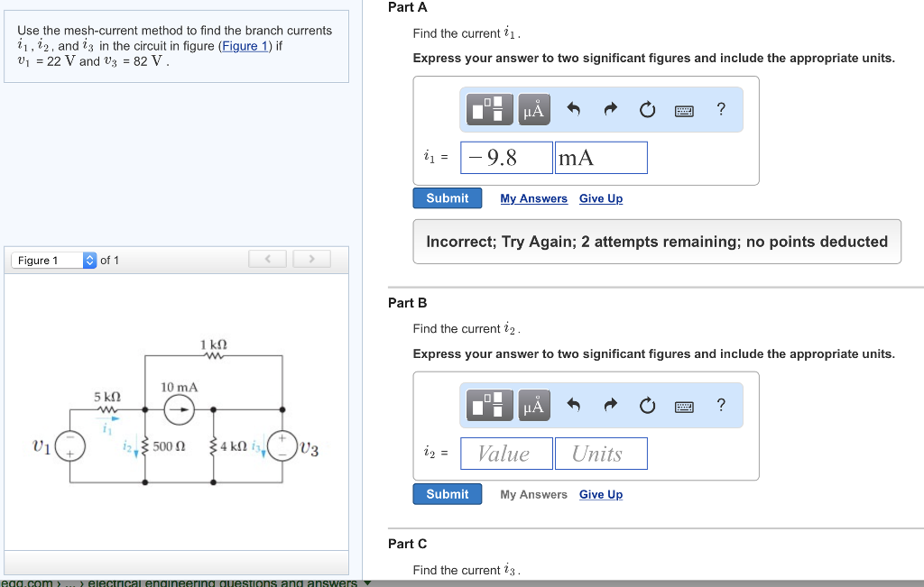Screen dimensions: 924x587
Task: Click the keyboard icon in Part B toolbar
Action: point(684,405)
